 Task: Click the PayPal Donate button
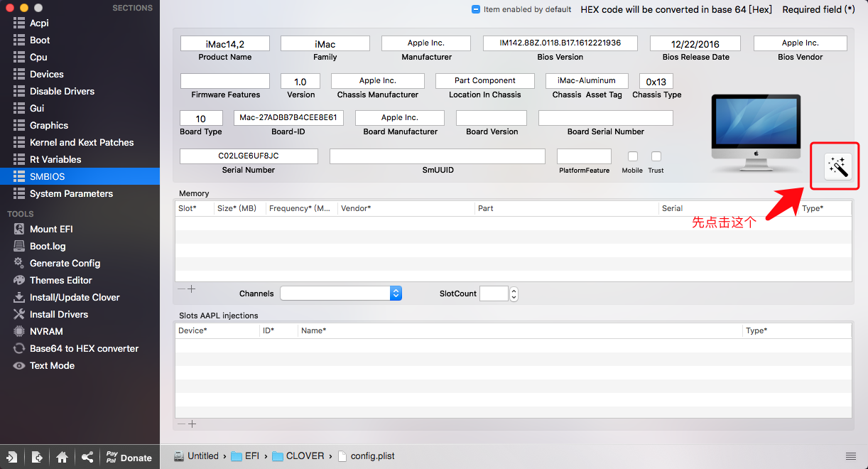pos(129,457)
